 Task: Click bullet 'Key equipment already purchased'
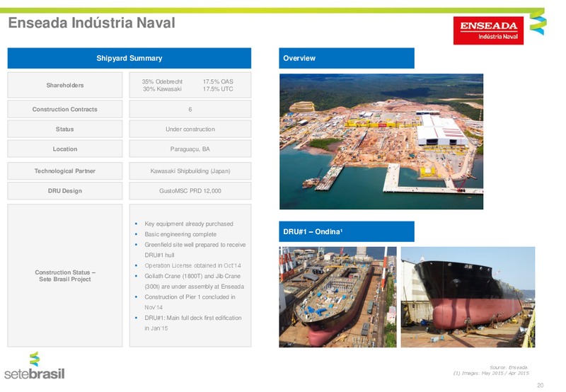coord(189,224)
